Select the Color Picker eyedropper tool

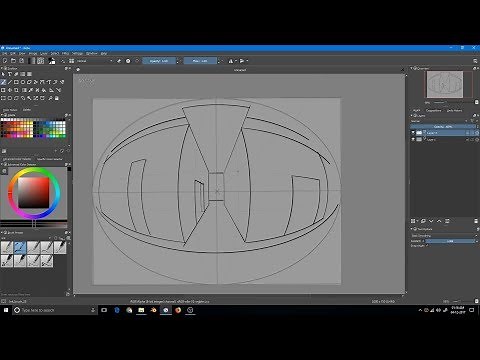click(x=31, y=90)
